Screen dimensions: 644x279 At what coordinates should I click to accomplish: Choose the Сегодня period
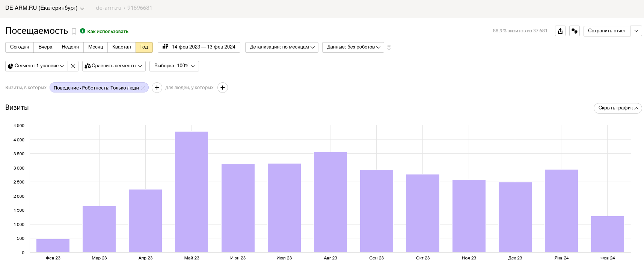[x=20, y=47]
